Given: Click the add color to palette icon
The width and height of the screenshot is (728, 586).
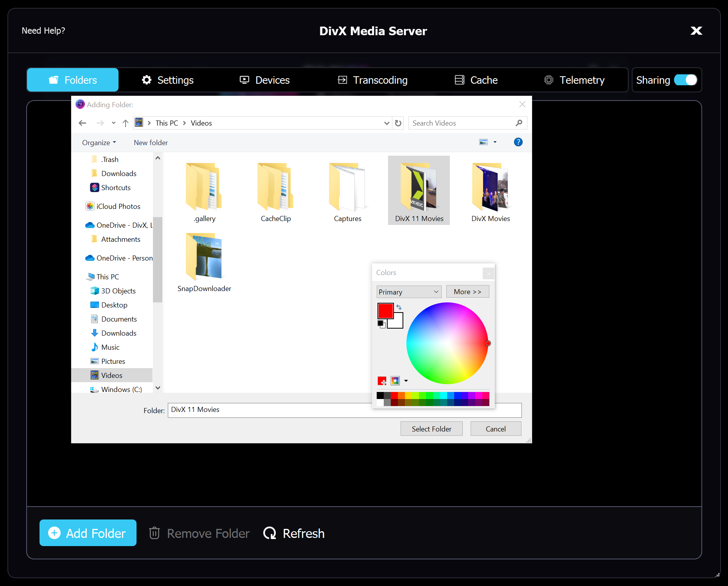Looking at the screenshot, I should pyautogui.click(x=382, y=381).
